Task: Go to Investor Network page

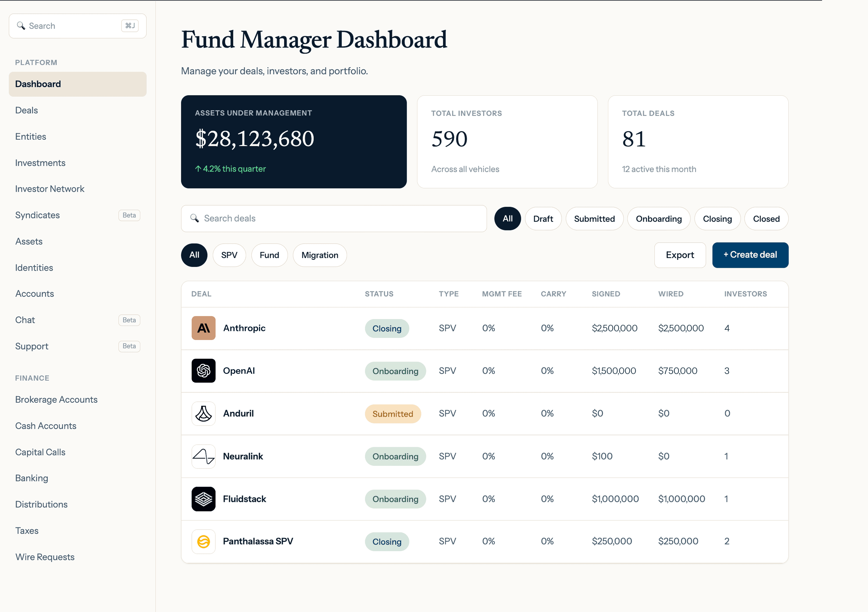Action: coord(77,189)
